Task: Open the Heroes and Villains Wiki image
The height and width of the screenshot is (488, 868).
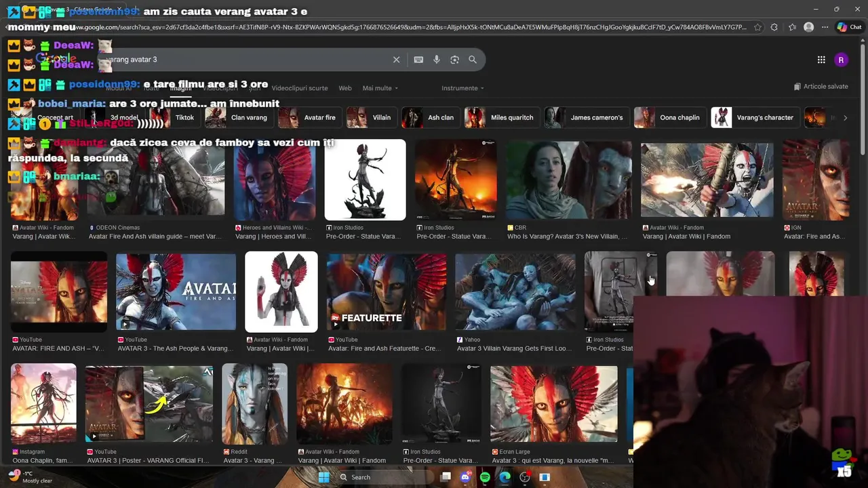Action: click(275, 180)
